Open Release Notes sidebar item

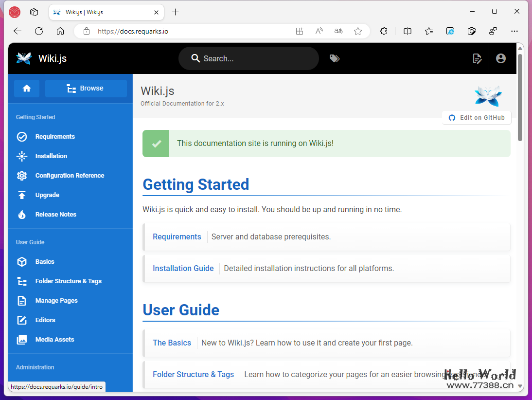55,215
